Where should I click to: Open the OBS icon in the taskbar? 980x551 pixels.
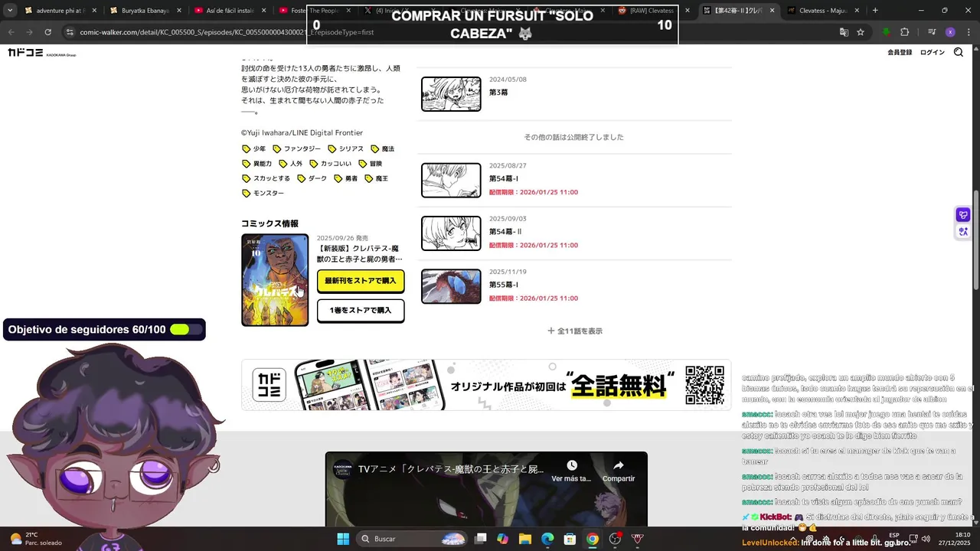(x=615, y=539)
